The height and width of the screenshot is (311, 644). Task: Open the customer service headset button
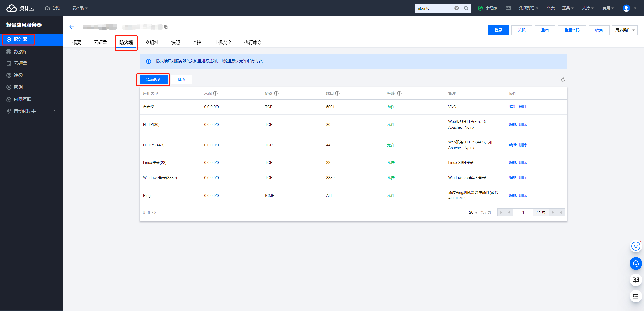coord(636,263)
